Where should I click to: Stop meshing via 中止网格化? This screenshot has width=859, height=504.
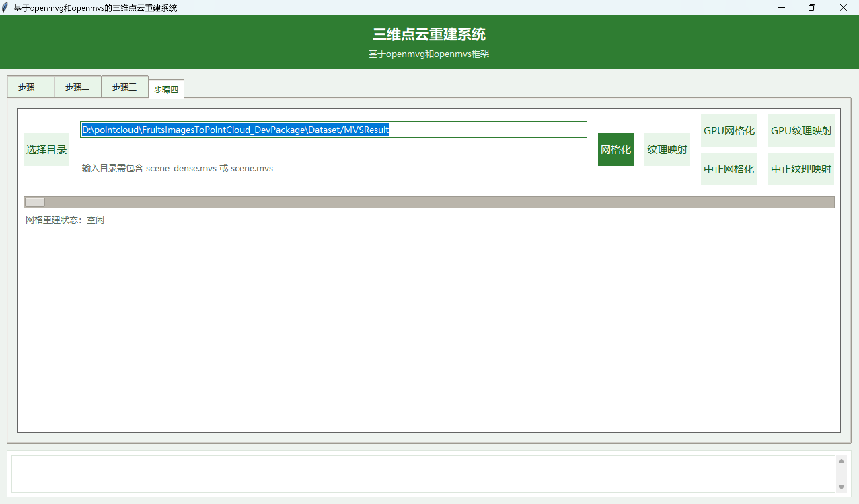pos(729,169)
